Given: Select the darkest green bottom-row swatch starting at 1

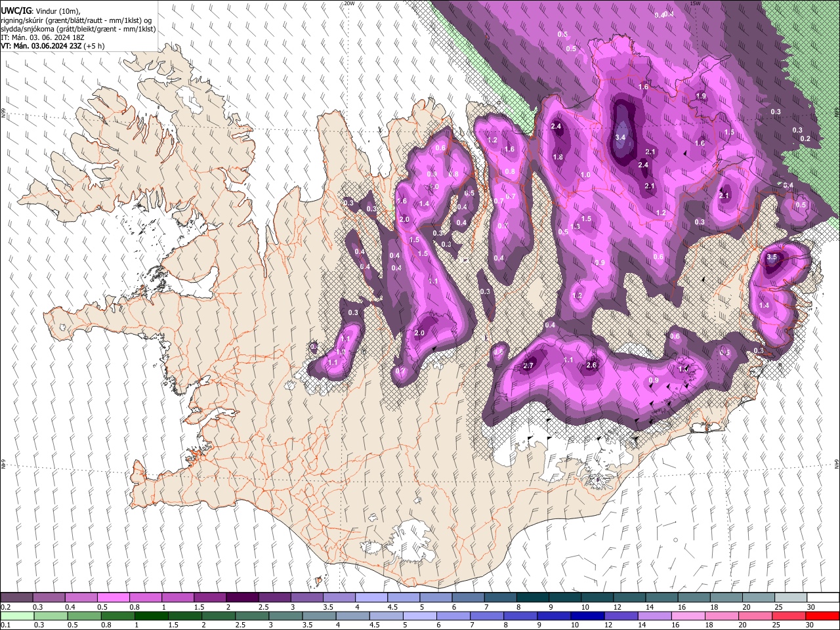Looking at the screenshot, I should pos(151,616).
